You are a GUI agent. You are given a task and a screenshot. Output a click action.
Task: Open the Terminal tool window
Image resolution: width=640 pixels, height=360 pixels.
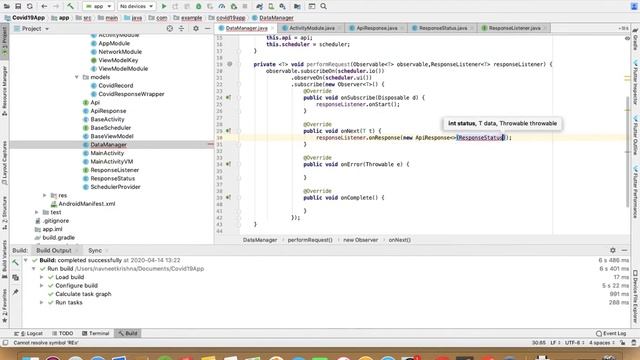pos(96,333)
